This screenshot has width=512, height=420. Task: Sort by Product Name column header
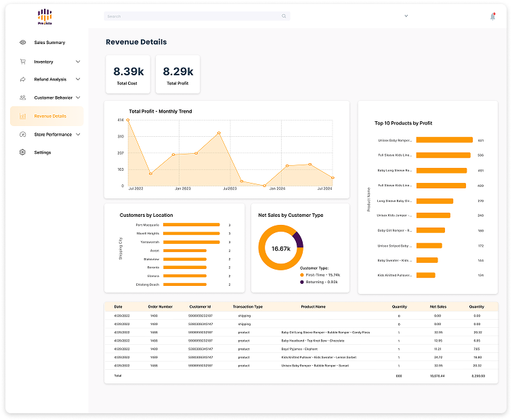pyautogui.click(x=313, y=307)
